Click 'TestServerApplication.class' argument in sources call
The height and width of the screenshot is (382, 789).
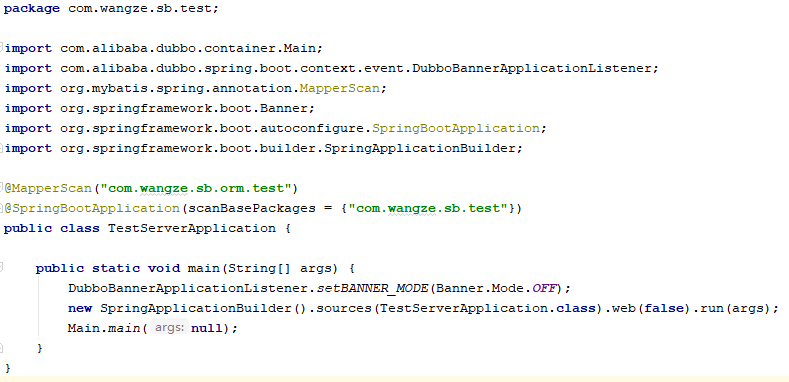pos(488,308)
